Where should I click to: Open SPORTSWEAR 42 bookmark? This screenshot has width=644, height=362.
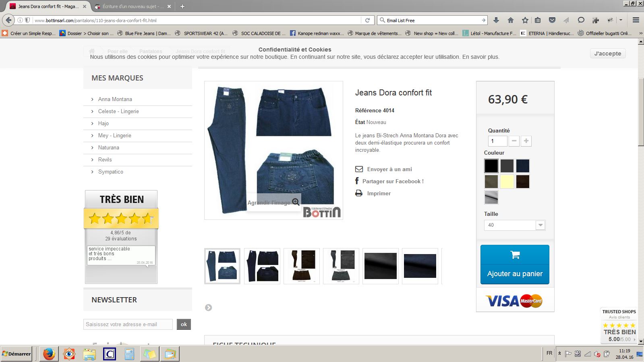[201, 33]
